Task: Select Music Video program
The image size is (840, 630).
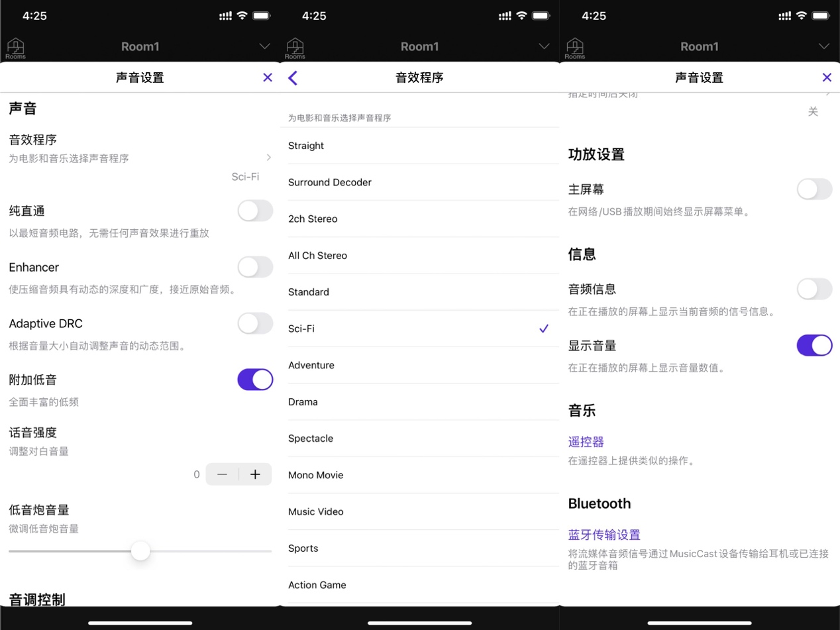Action: click(419, 511)
